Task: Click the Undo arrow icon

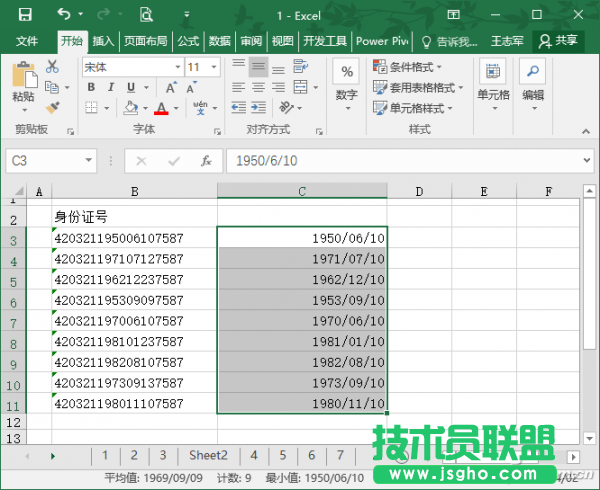Action: tap(64, 15)
